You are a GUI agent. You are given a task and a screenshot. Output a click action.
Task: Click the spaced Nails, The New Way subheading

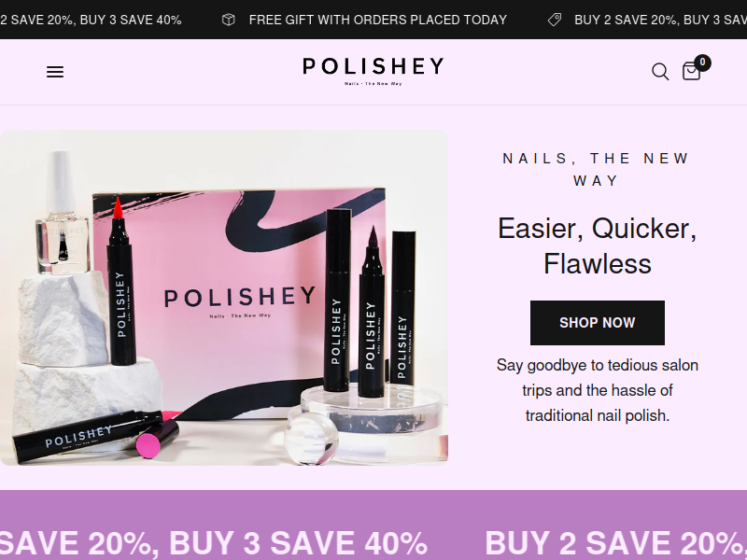pyautogui.click(x=597, y=170)
